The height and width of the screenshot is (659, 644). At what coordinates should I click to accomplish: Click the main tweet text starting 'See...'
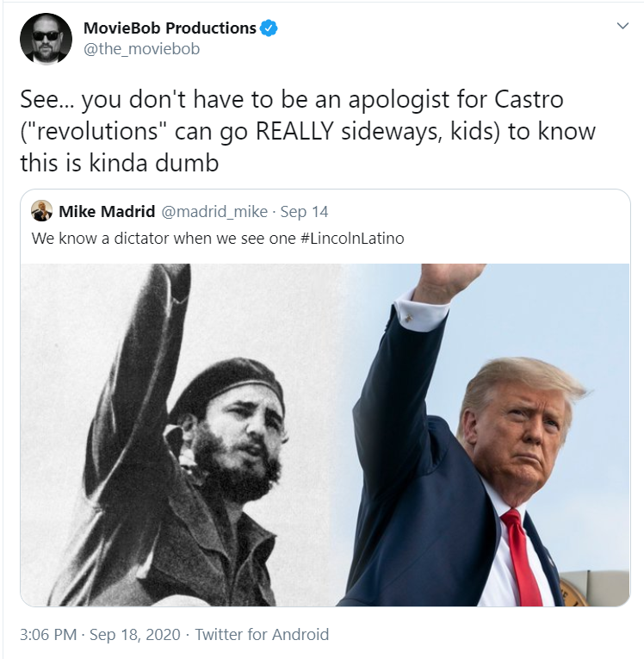click(x=308, y=131)
